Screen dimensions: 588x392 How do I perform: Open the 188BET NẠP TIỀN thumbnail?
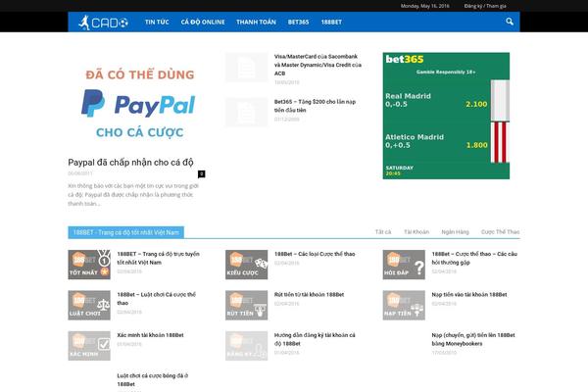[404, 305]
